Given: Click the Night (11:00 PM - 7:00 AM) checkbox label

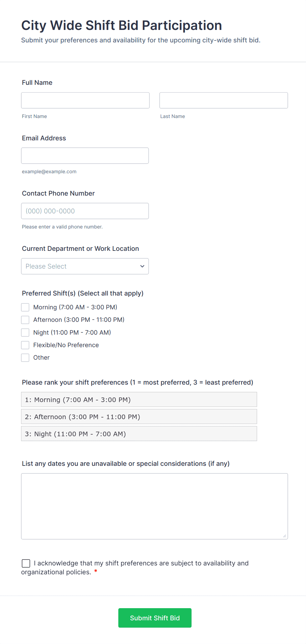Looking at the screenshot, I should coord(72,332).
